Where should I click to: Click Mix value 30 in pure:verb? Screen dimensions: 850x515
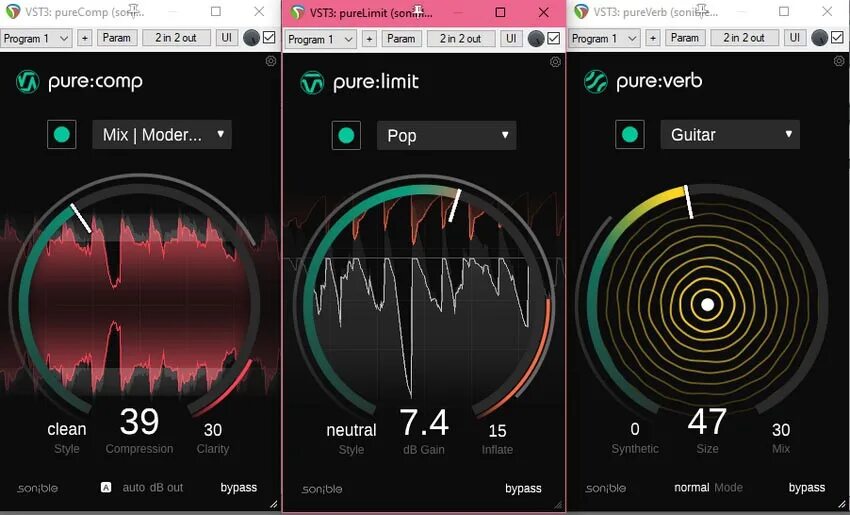point(781,430)
